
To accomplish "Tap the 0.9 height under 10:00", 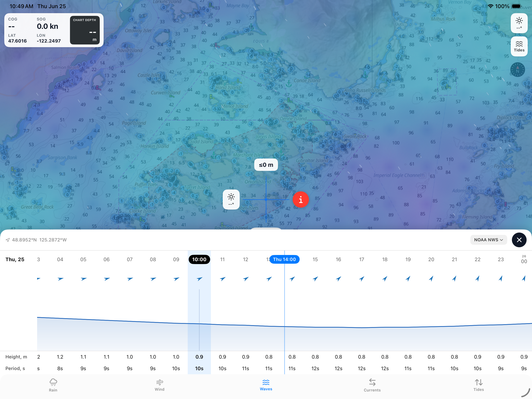I will tap(199, 357).
